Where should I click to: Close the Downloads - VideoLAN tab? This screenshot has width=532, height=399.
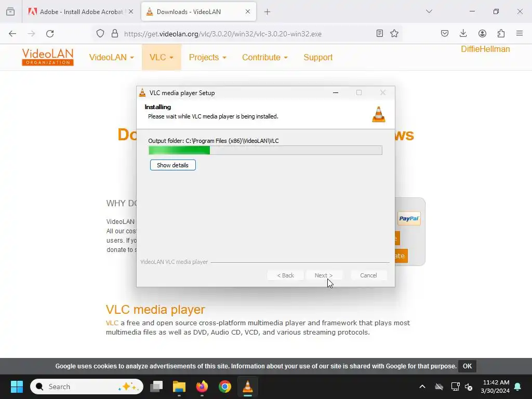pos(248,11)
